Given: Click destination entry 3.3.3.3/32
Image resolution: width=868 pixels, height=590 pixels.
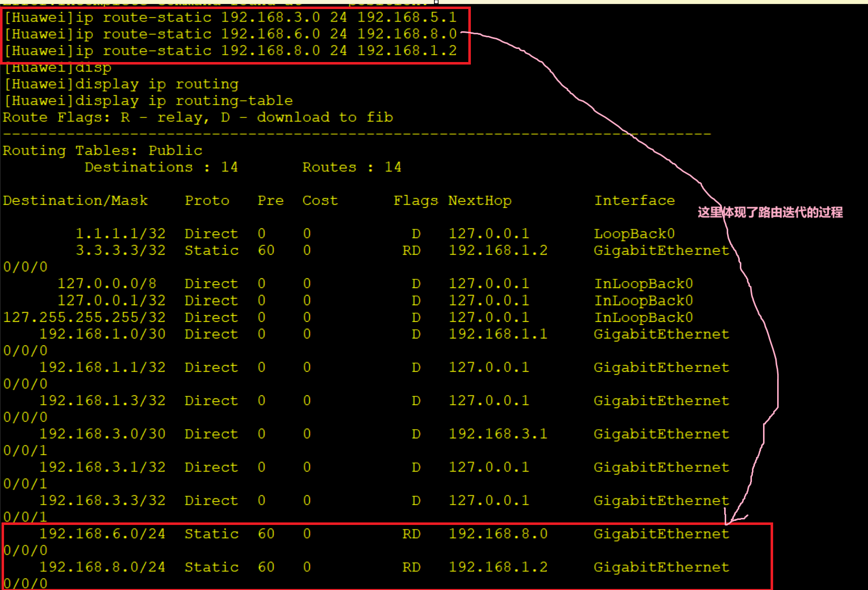Looking at the screenshot, I should pyautogui.click(x=121, y=251).
